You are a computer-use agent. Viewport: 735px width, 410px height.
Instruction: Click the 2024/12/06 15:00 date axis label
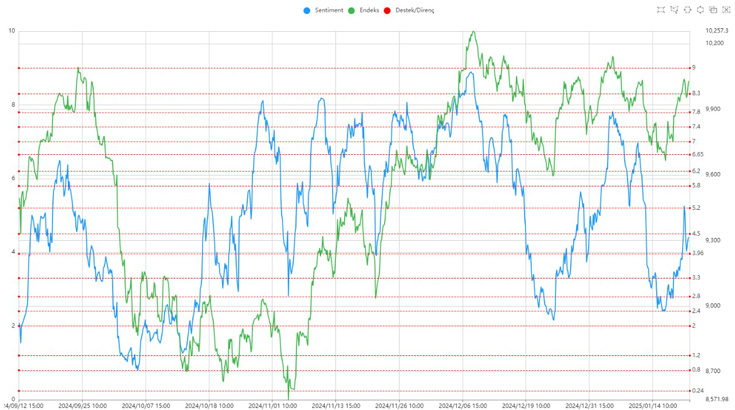click(x=464, y=405)
